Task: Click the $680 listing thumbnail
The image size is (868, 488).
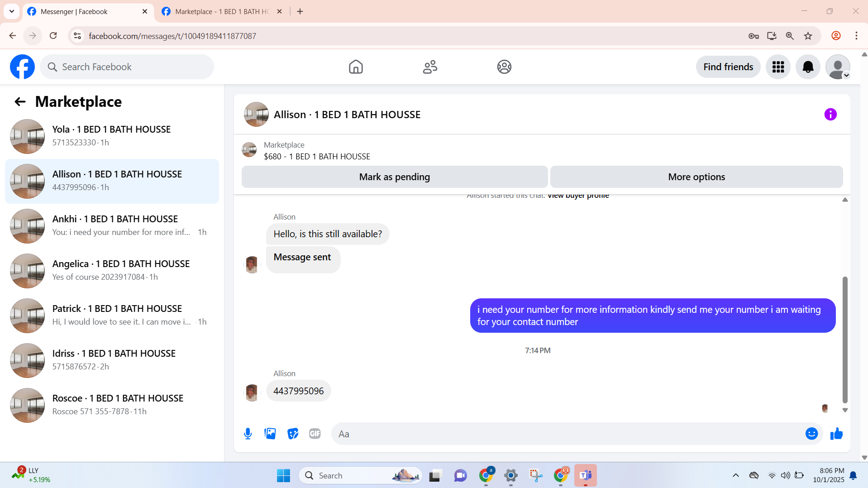Action: [x=249, y=150]
